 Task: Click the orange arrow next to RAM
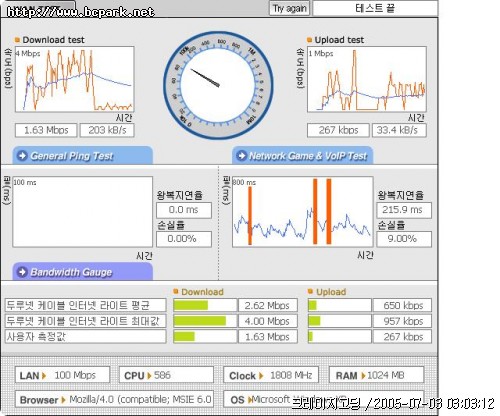[x=364, y=376]
